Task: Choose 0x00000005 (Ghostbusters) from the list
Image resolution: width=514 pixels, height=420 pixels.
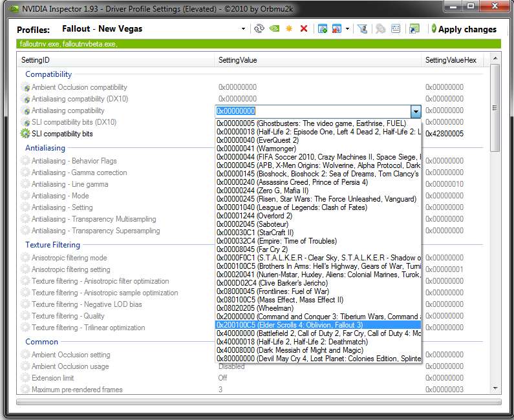Action: point(318,123)
